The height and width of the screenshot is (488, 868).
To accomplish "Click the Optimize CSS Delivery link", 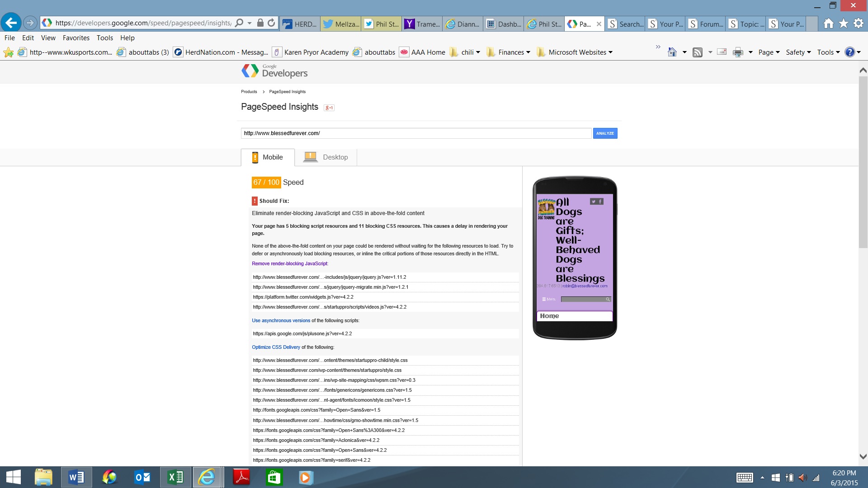I will pyautogui.click(x=276, y=347).
